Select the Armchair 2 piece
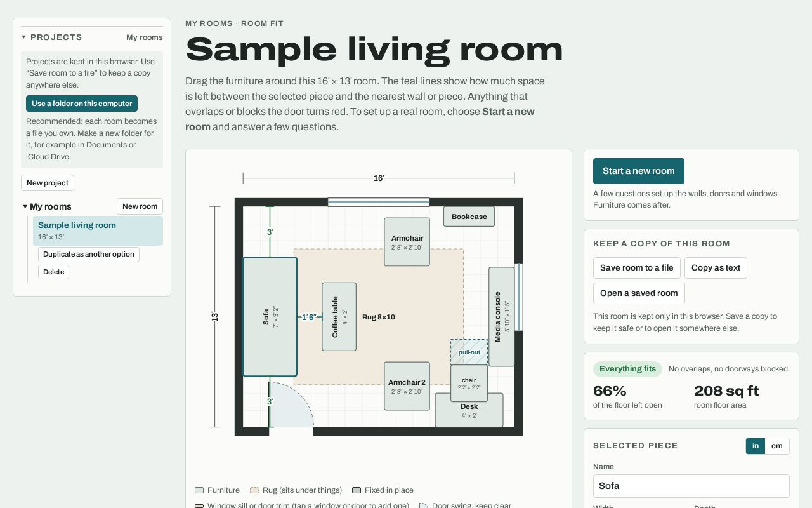The image size is (812, 508). click(407, 386)
